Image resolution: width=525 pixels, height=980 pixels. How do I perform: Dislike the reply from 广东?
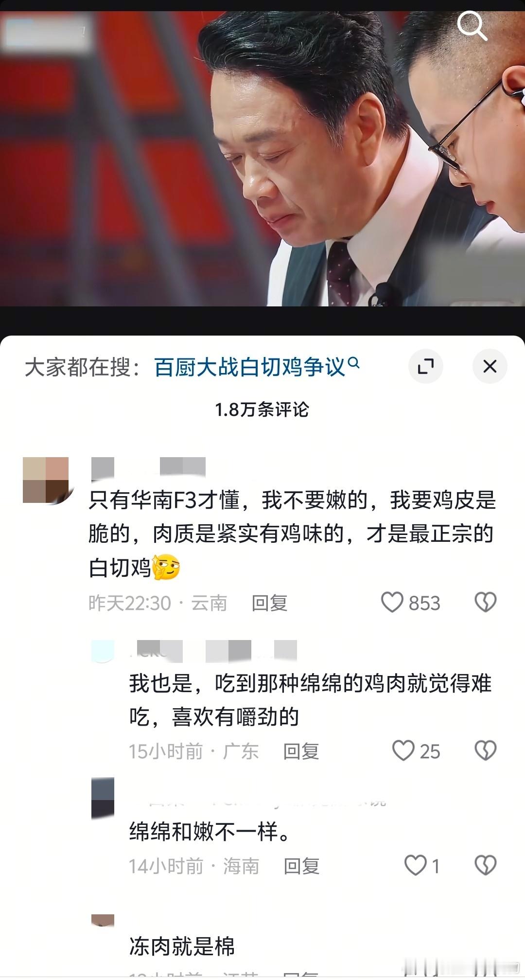[x=485, y=750]
